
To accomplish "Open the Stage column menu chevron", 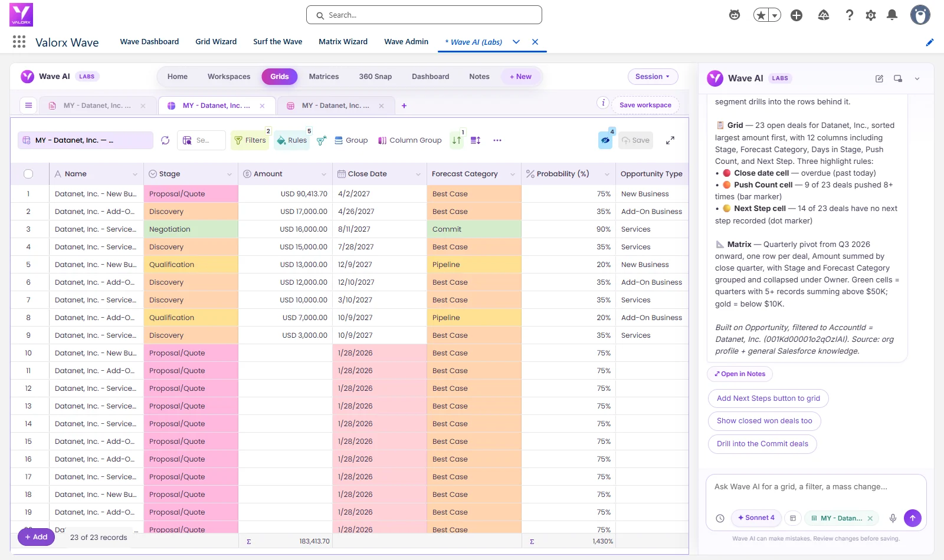I will point(230,174).
